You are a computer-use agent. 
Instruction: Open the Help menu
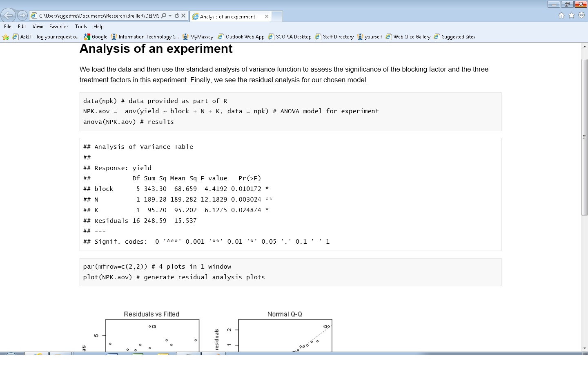(x=98, y=26)
